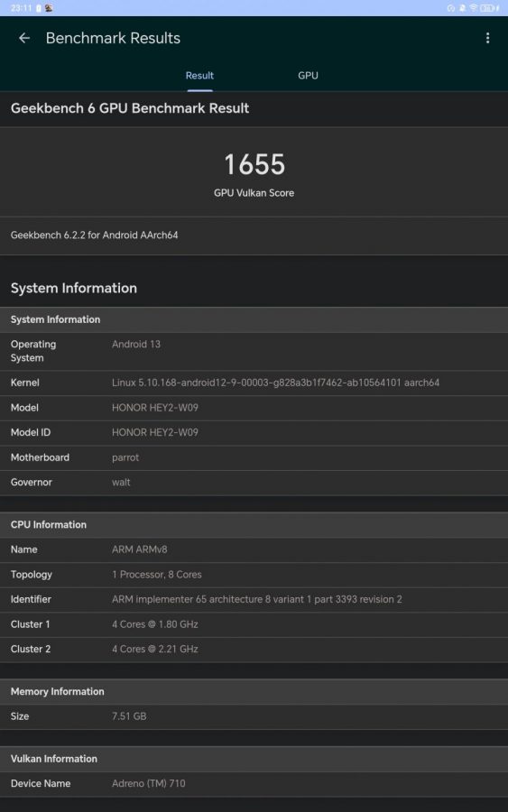Tap the Governor walt row
The width and height of the screenshot is (508, 812).
[x=254, y=482]
